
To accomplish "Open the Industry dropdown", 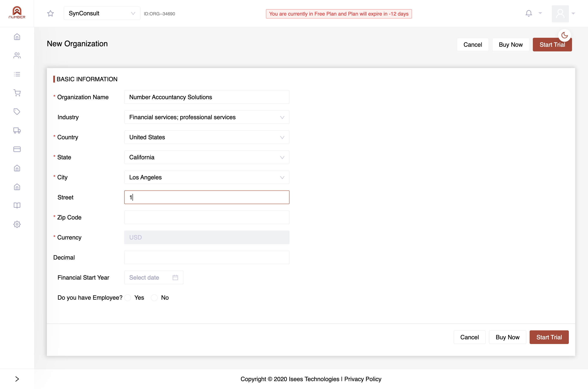I will tap(207, 117).
